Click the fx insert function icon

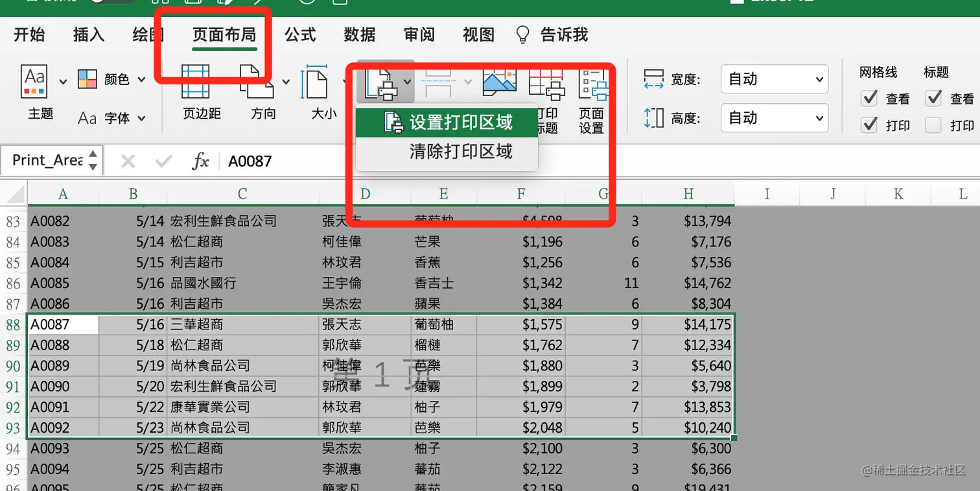[201, 161]
